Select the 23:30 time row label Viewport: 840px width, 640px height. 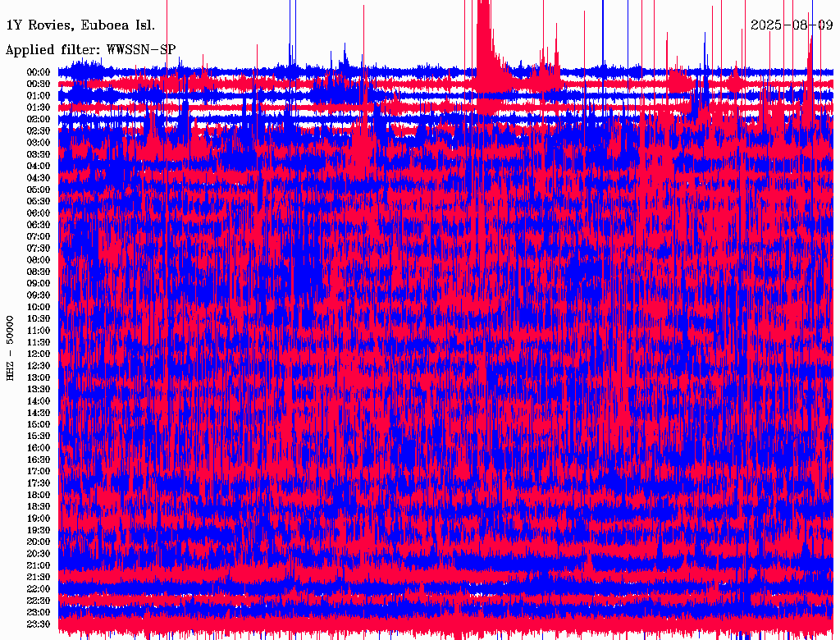(38, 624)
